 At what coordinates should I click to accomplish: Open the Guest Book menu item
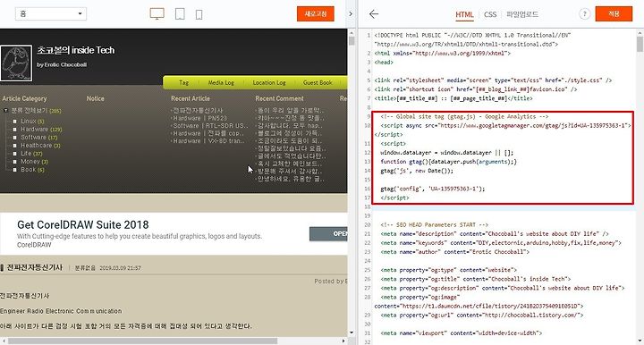click(x=318, y=82)
